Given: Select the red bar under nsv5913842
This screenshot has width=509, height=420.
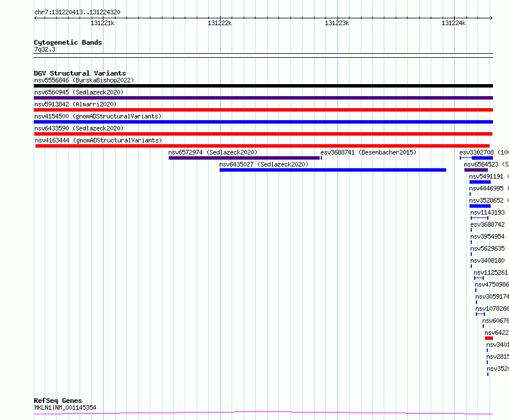Looking at the screenshot, I should tap(263, 110).
